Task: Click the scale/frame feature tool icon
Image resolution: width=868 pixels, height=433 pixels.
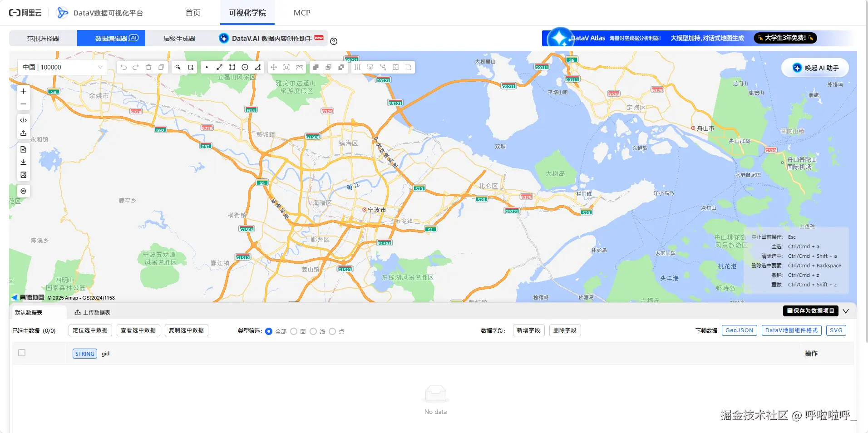Action: tap(286, 67)
